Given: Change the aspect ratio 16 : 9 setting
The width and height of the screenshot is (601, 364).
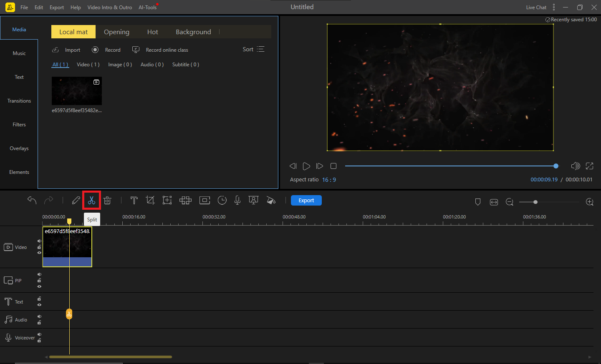Looking at the screenshot, I should [329, 180].
